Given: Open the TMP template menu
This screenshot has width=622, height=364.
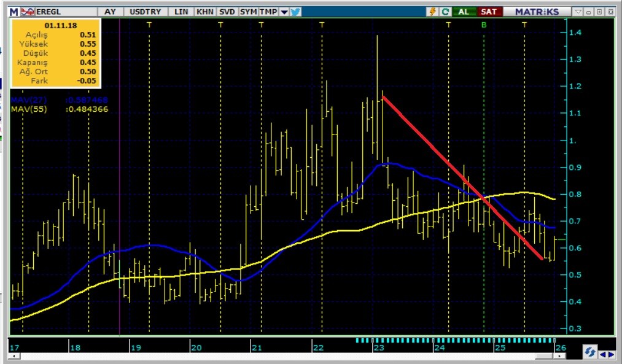Looking at the screenshot, I should tap(268, 12).
